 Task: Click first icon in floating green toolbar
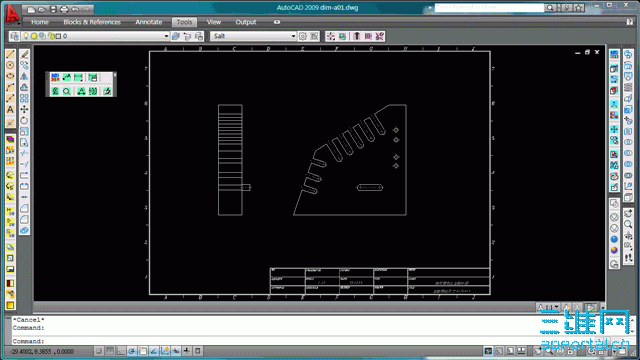click(x=55, y=78)
